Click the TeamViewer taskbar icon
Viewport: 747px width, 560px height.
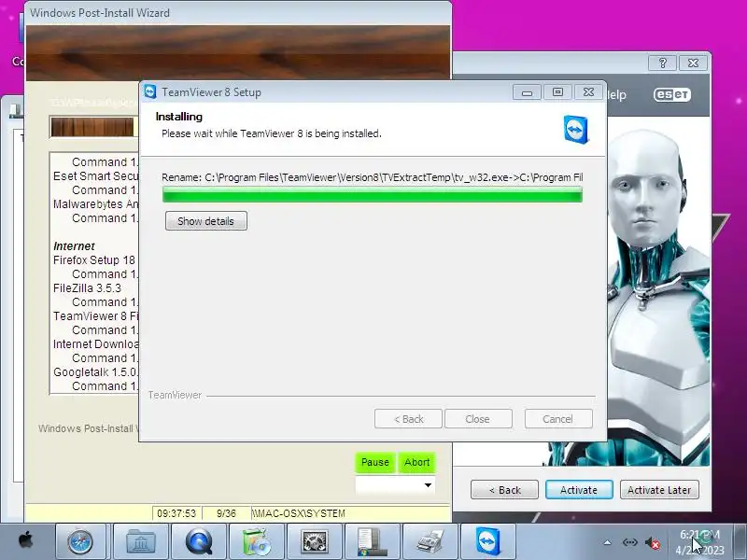click(x=488, y=541)
